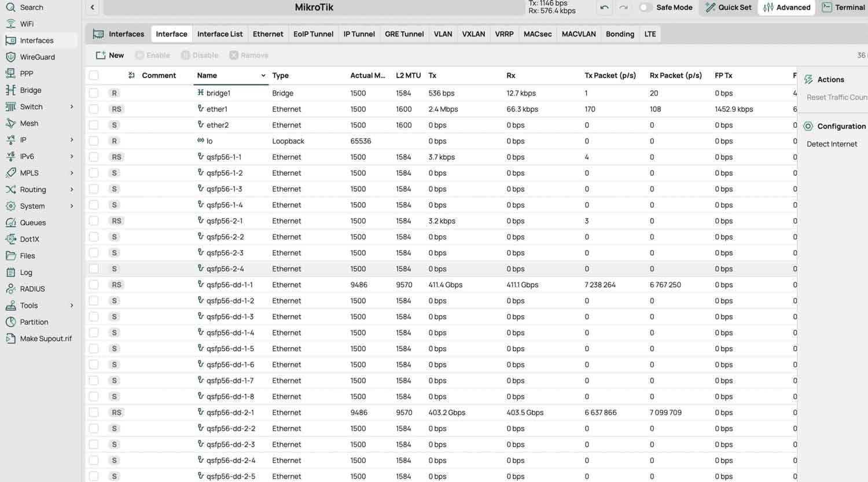
Task: Open Queues from the sidebar
Action: click(32, 222)
